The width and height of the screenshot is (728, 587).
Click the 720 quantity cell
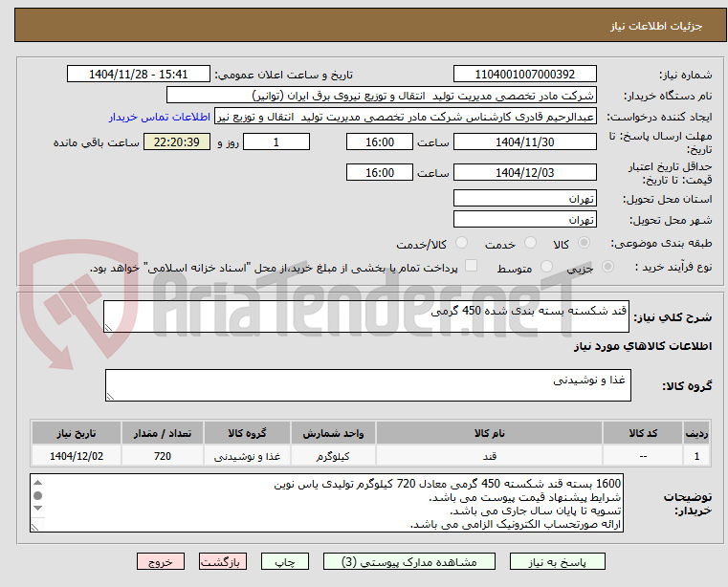pos(163,456)
